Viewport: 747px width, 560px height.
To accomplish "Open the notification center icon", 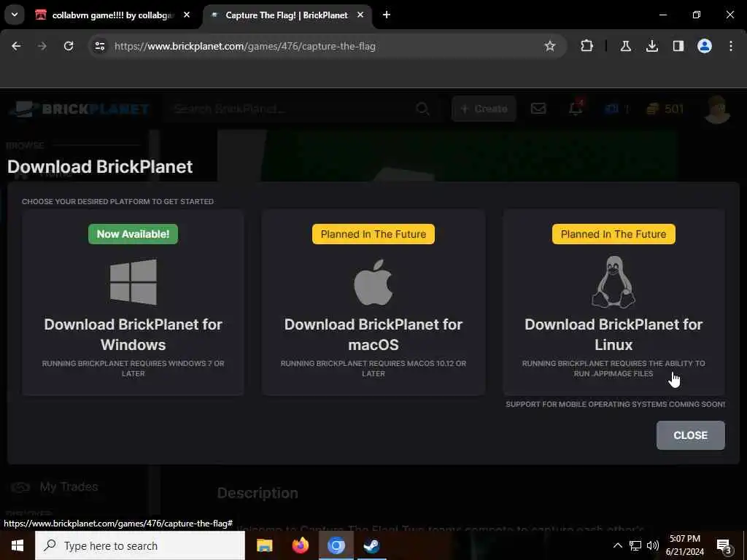I will [724, 545].
